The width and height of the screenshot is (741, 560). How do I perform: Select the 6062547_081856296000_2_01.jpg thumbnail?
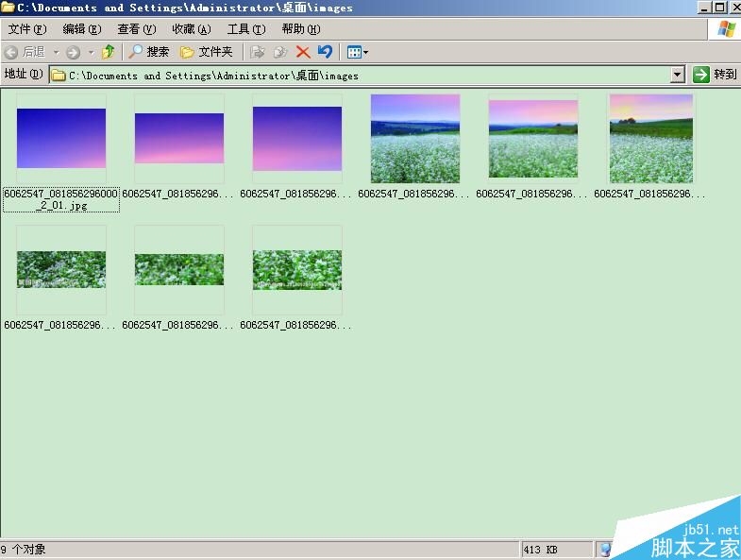tap(61, 138)
